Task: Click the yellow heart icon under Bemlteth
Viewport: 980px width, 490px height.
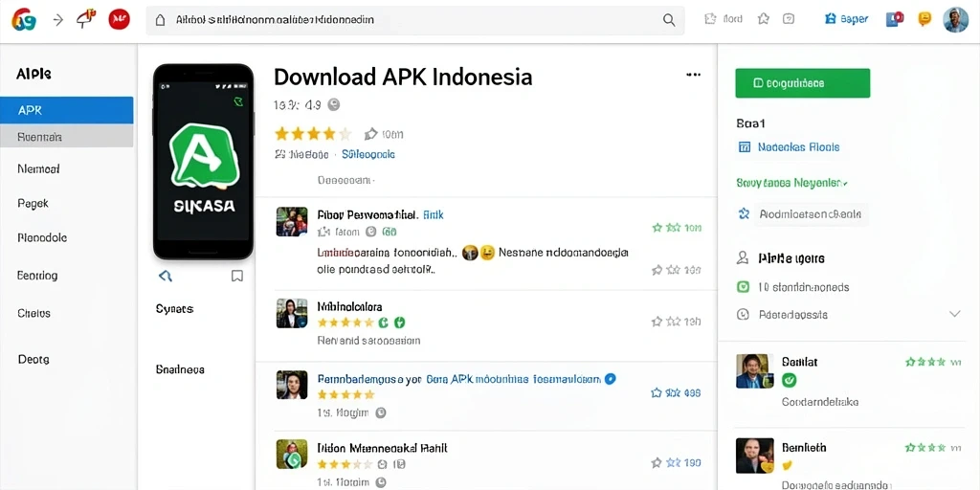Action: [x=789, y=466]
